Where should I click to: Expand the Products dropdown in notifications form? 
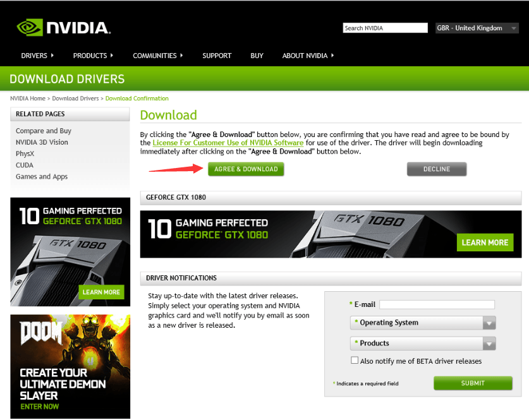pyautogui.click(x=422, y=343)
